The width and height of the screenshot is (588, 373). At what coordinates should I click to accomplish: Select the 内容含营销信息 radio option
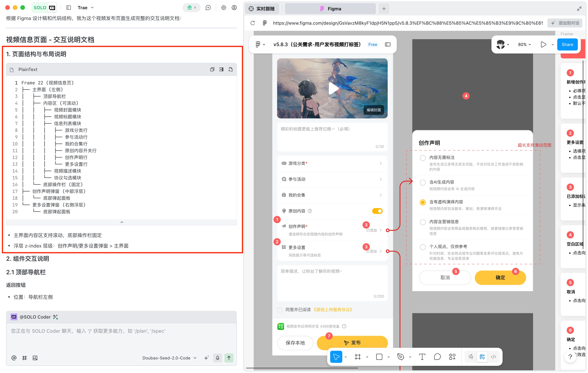click(423, 222)
